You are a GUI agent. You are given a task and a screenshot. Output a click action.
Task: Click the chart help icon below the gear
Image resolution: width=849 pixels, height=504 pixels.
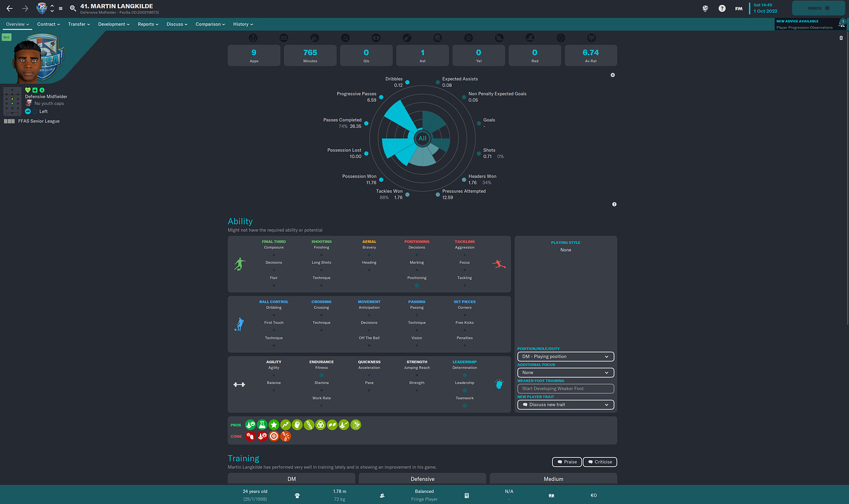point(615,205)
